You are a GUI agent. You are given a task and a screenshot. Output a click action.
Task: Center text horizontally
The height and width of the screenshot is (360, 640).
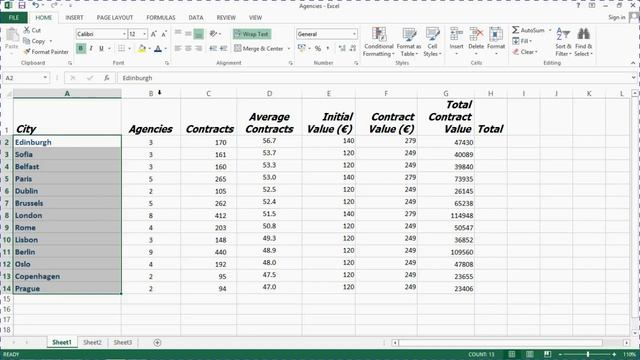pyautogui.click(x=188, y=49)
